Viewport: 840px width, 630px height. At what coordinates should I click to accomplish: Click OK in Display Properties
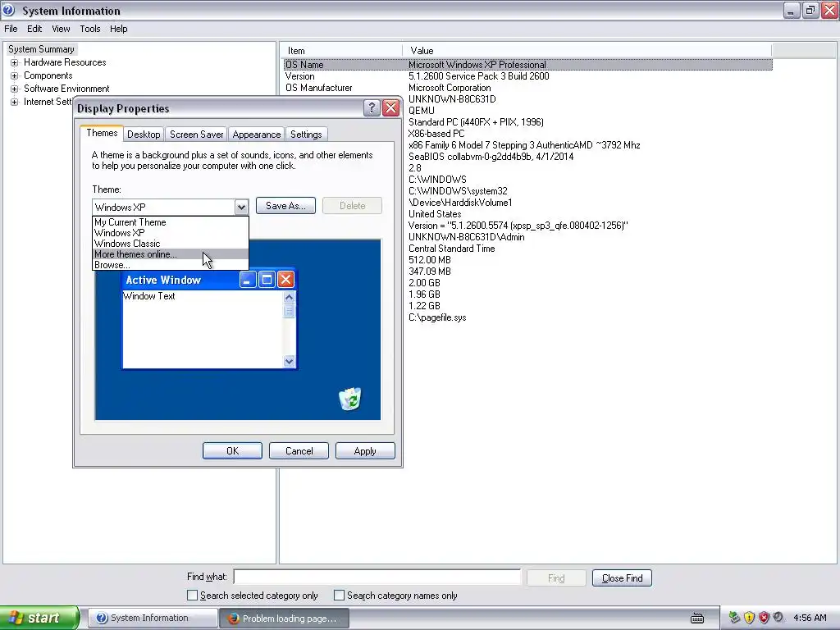pyautogui.click(x=232, y=451)
